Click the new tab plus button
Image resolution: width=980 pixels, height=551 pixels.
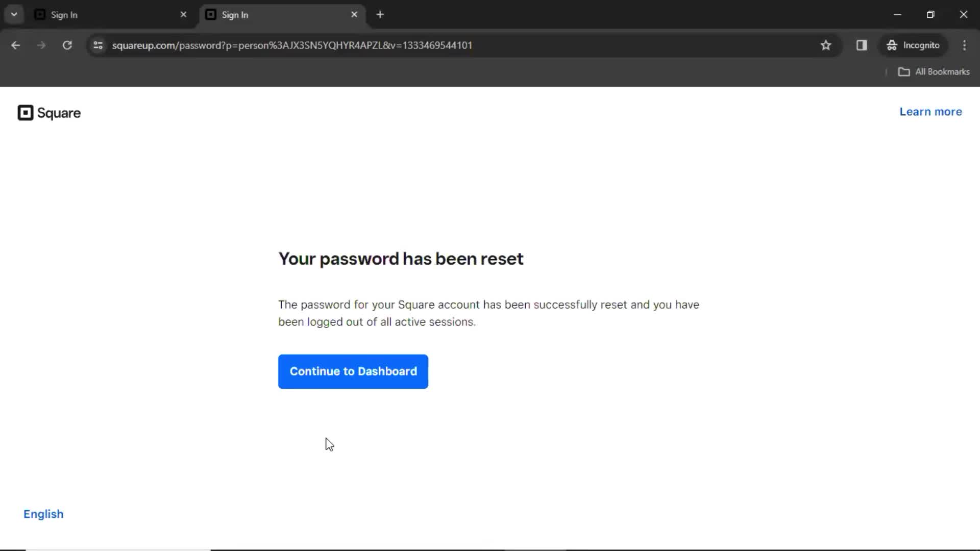coord(380,15)
